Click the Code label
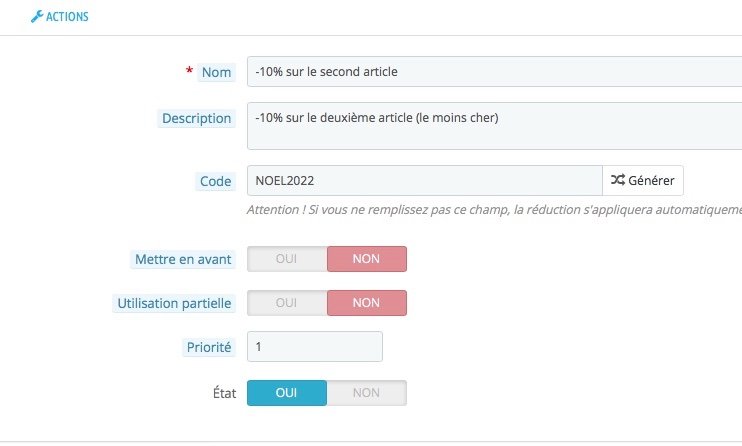742x446 pixels. (x=215, y=181)
